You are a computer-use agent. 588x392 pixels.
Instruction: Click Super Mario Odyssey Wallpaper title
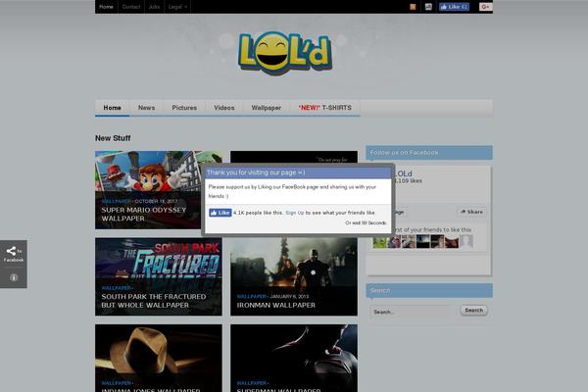[x=144, y=215]
